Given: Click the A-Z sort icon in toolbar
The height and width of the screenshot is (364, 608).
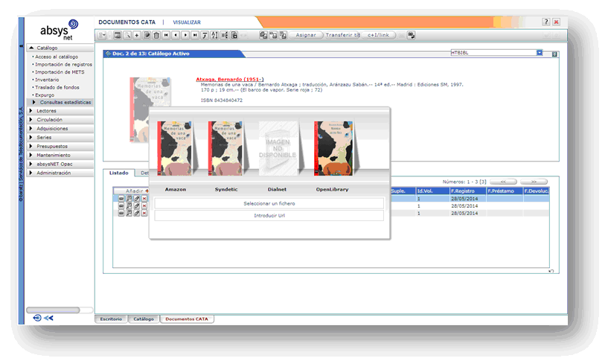Looking at the screenshot, I should point(214,35).
